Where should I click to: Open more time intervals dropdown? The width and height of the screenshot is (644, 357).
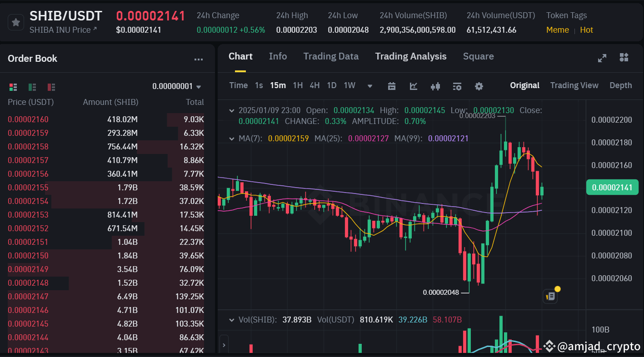pos(370,86)
